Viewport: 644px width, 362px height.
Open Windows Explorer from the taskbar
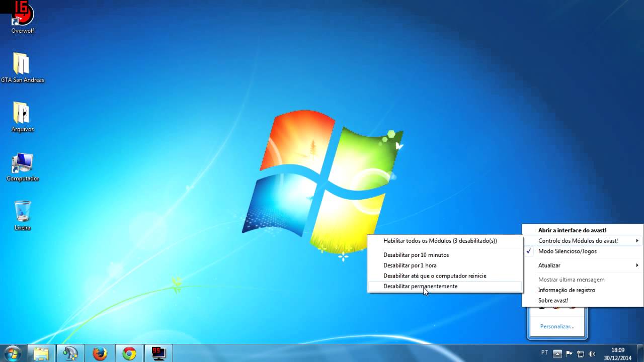coord(41,353)
